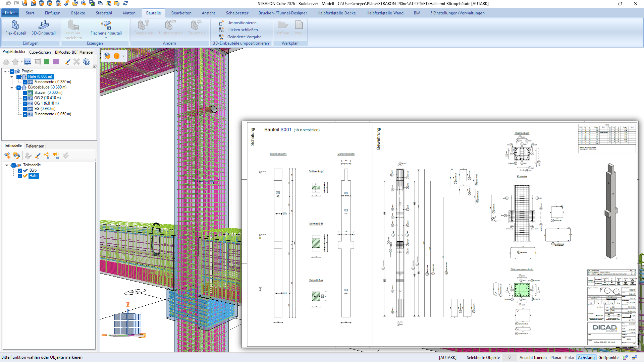Screen dimensions: 644x362
Task: Open the Datei menu
Action: [x=10, y=13]
